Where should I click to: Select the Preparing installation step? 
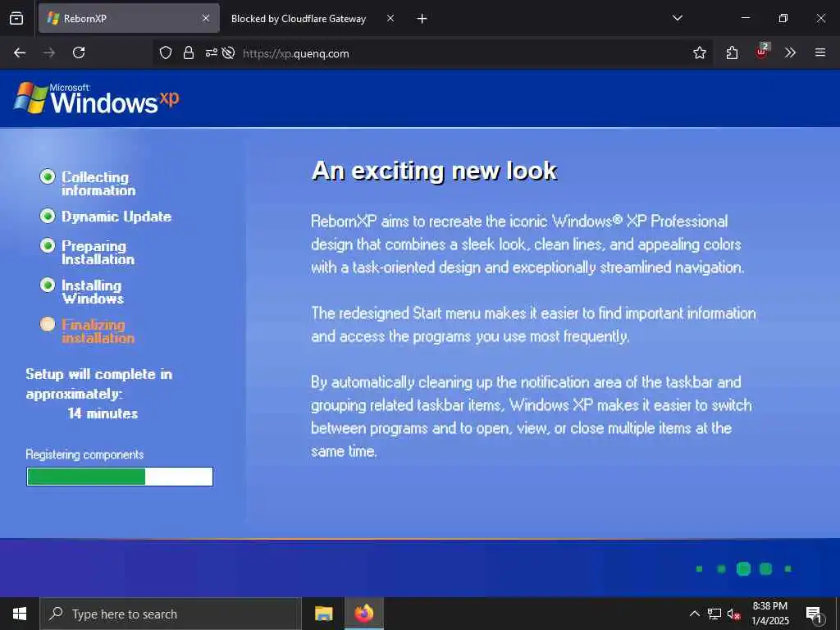(x=87, y=253)
